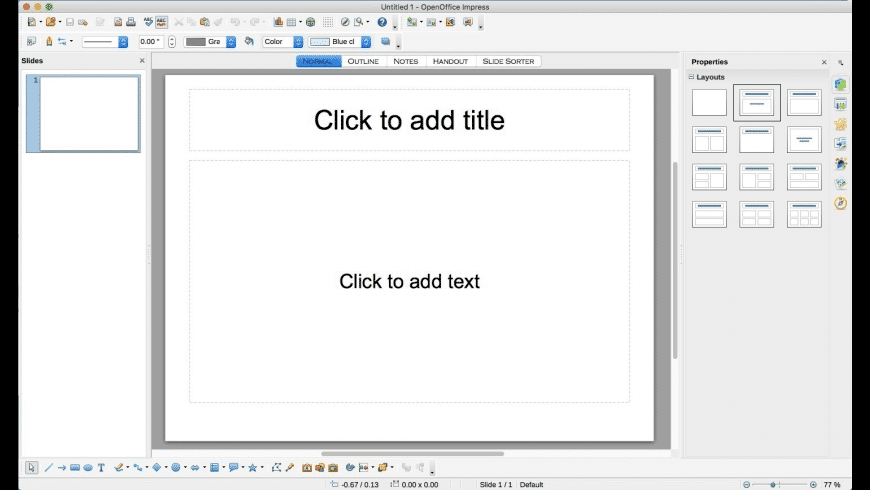Collapse the Layouts section expander

[691, 77]
